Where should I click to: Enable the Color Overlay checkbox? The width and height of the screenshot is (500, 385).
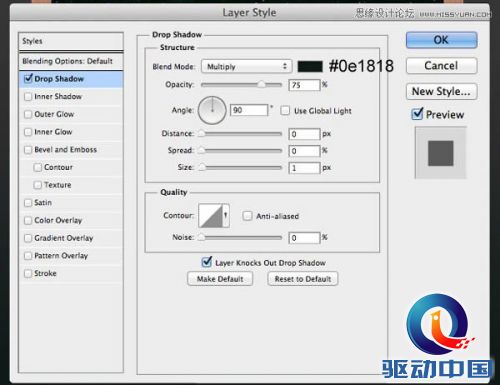point(28,220)
